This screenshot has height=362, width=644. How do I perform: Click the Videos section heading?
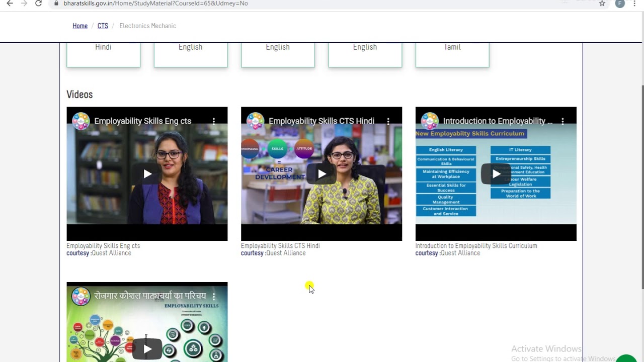coord(79,95)
